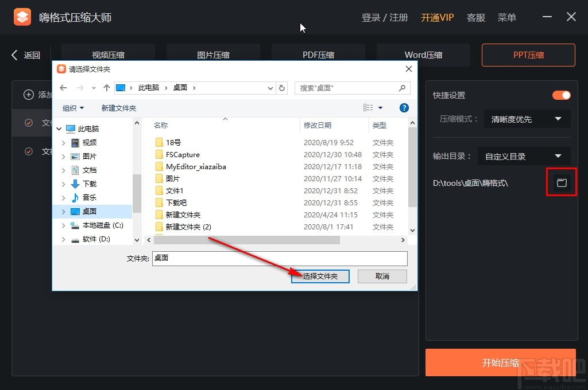Click horizontal scrollbar in file list

coord(246,240)
